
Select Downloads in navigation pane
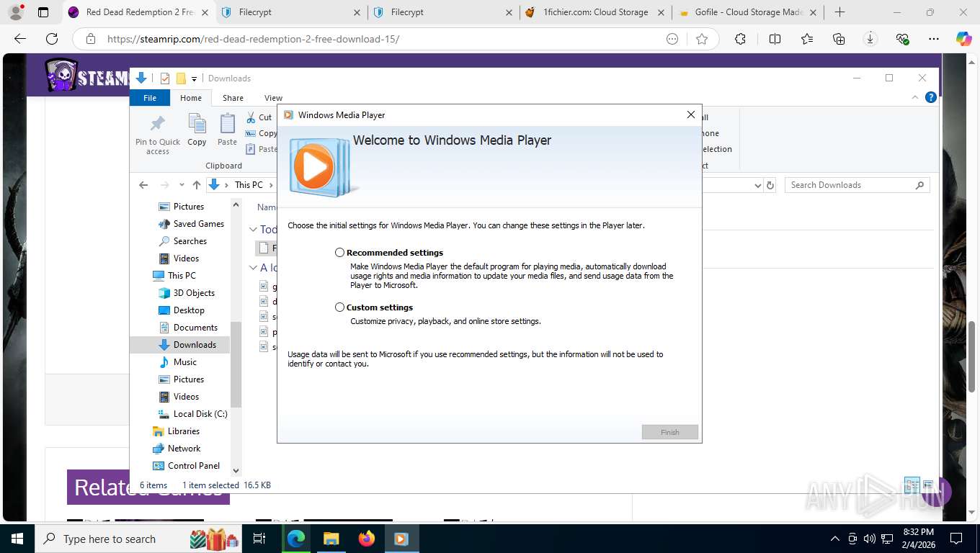click(195, 345)
